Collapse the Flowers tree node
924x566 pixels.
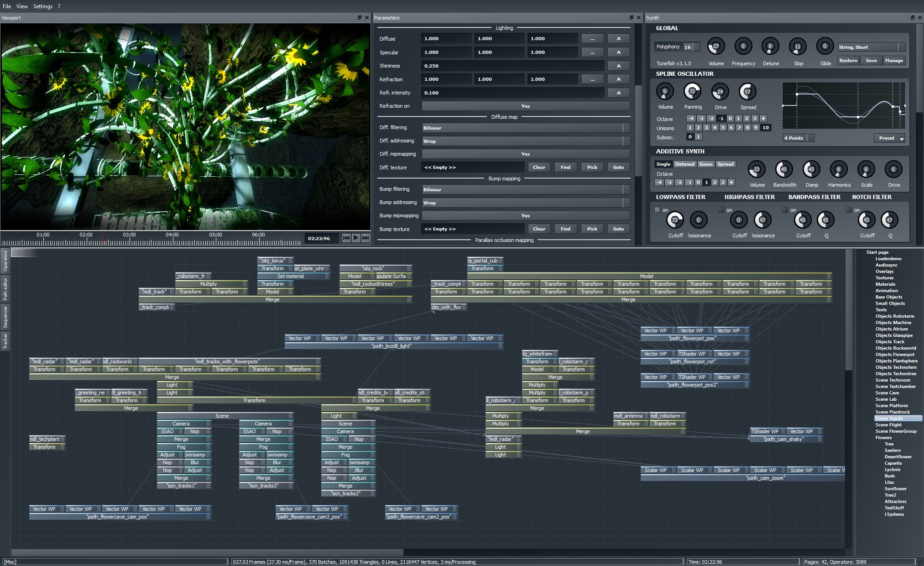click(x=871, y=438)
